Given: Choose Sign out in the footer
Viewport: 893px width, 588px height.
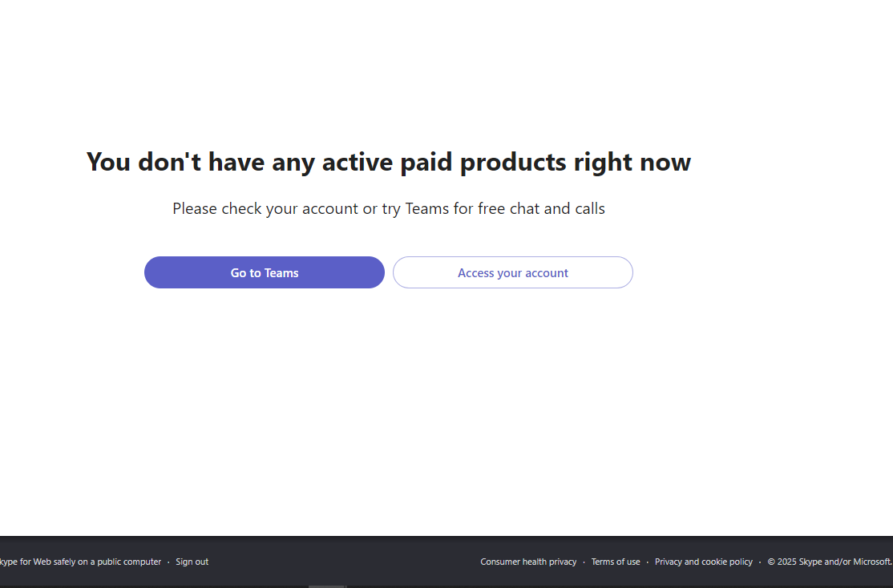Looking at the screenshot, I should [x=192, y=562].
